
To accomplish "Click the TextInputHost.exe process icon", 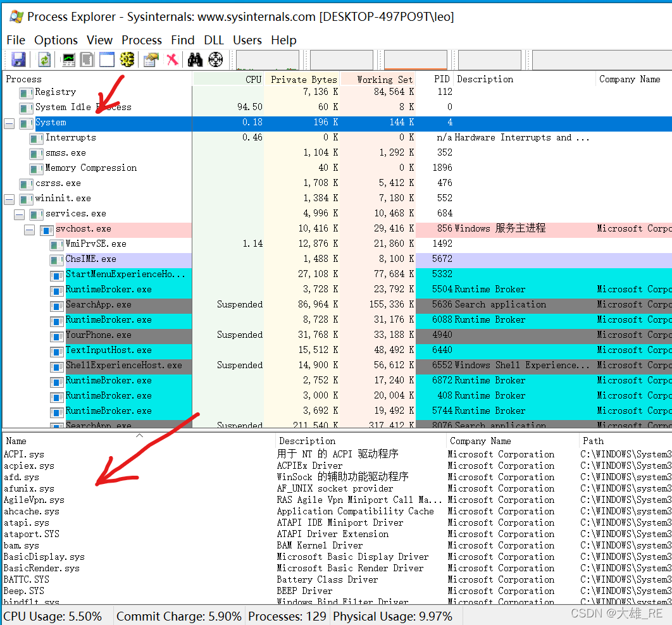I will (57, 351).
